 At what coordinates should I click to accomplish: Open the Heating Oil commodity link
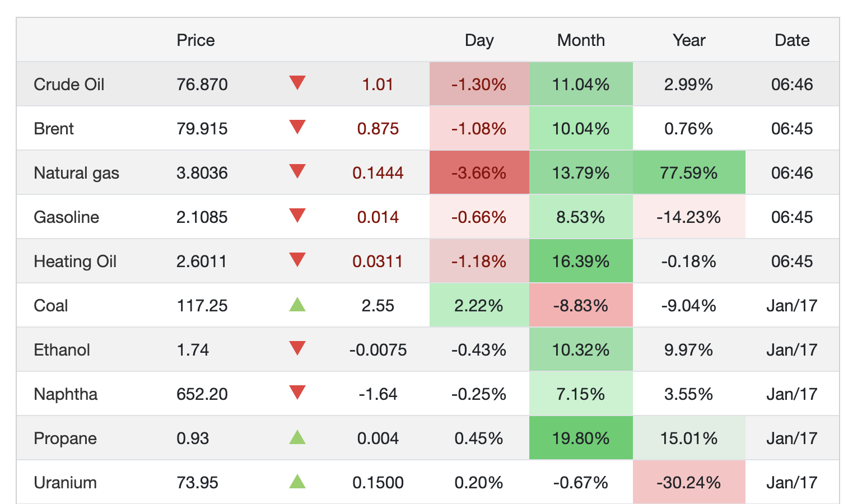(75, 262)
